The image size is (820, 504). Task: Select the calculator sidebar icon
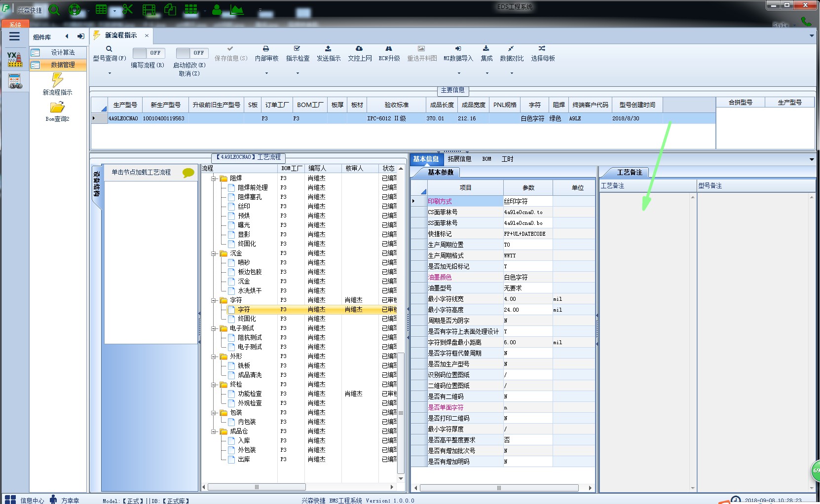point(15,81)
